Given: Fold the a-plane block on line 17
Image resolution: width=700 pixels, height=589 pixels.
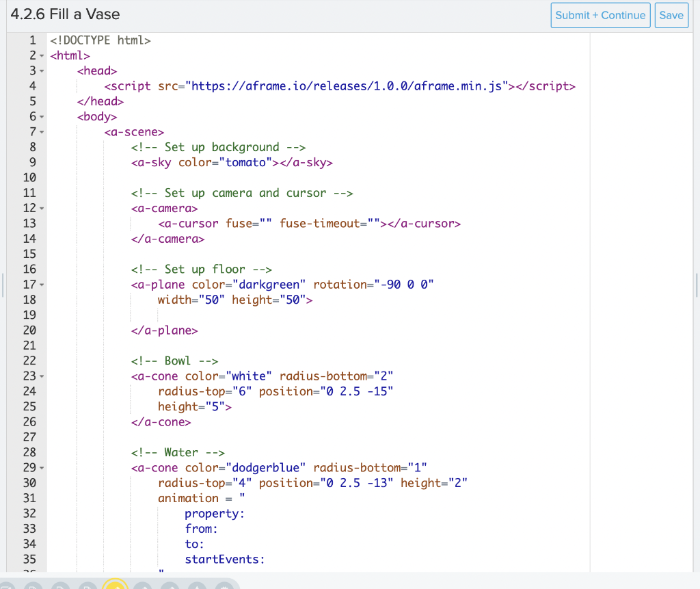Looking at the screenshot, I should 42,285.
